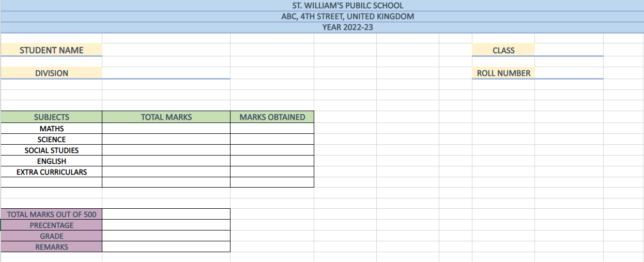Select the ROLL NUMBER label cell

[x=503, y=73]
